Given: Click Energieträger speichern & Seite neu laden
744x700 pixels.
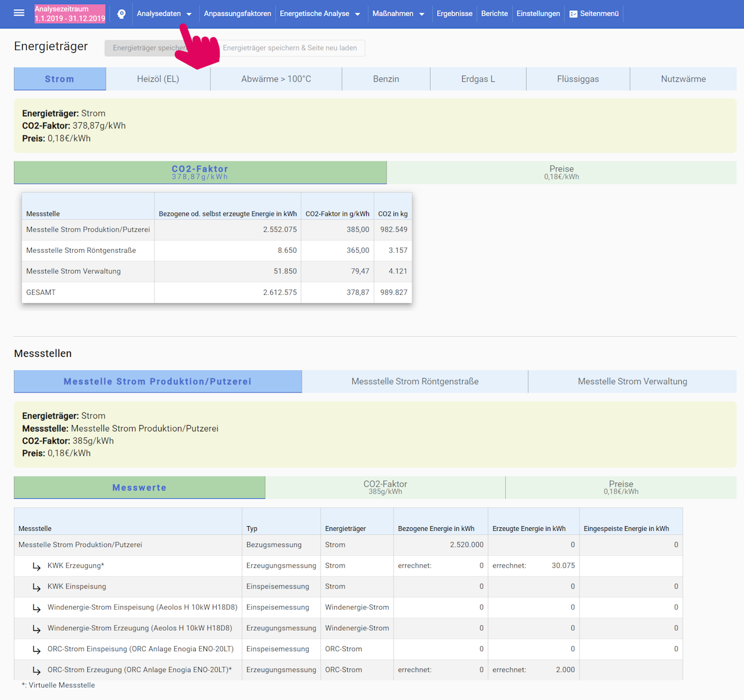Looking at the screenshot, I should tap(290, 48).
